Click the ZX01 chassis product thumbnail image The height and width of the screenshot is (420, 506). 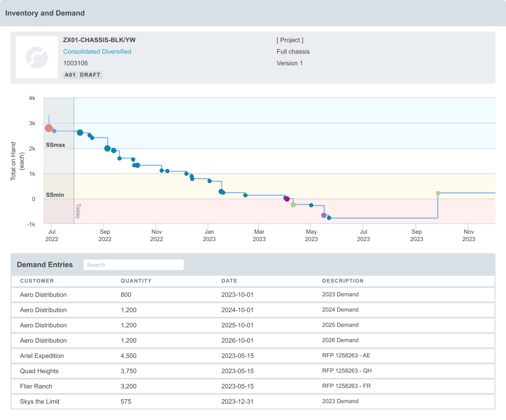[x=37, y=57]
